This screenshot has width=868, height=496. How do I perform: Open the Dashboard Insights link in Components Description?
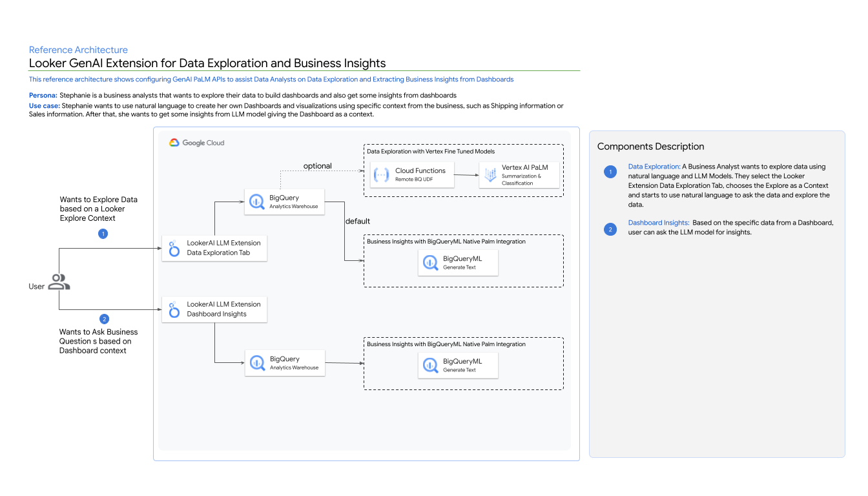(659, 223)
